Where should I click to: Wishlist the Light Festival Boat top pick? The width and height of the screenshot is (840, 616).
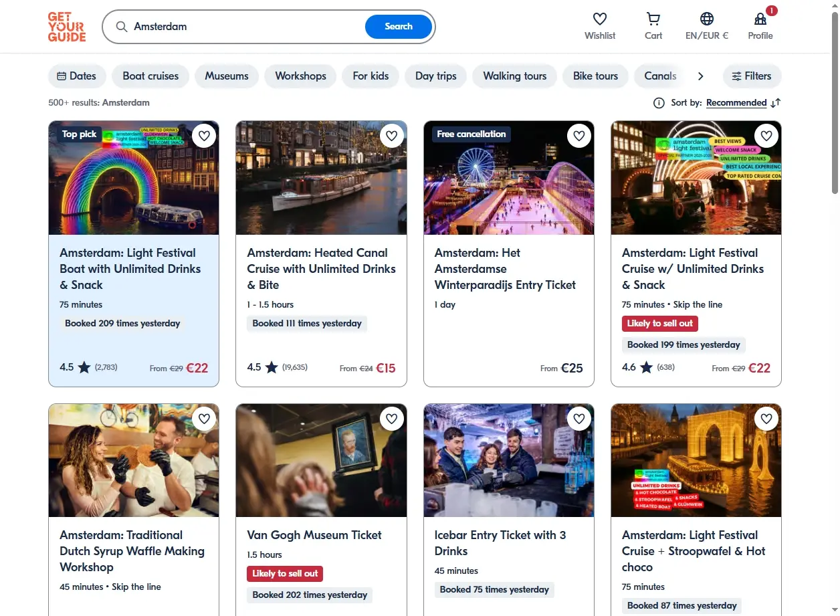[x=204, y=136]
